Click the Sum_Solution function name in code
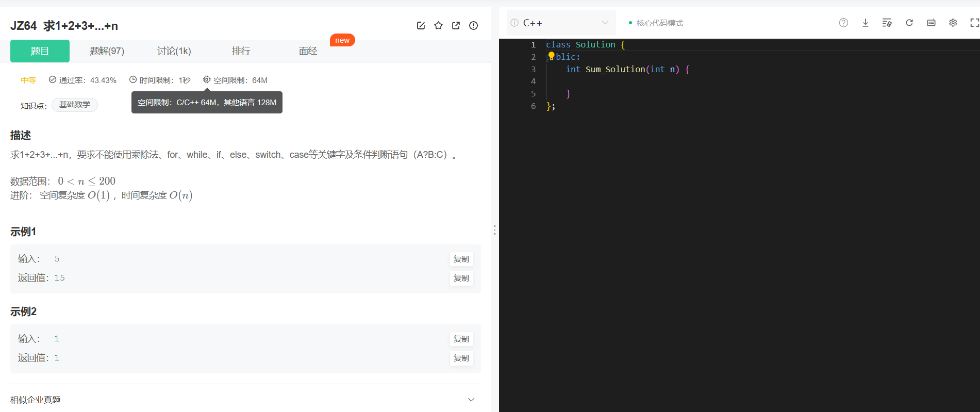 pos(615,69)
